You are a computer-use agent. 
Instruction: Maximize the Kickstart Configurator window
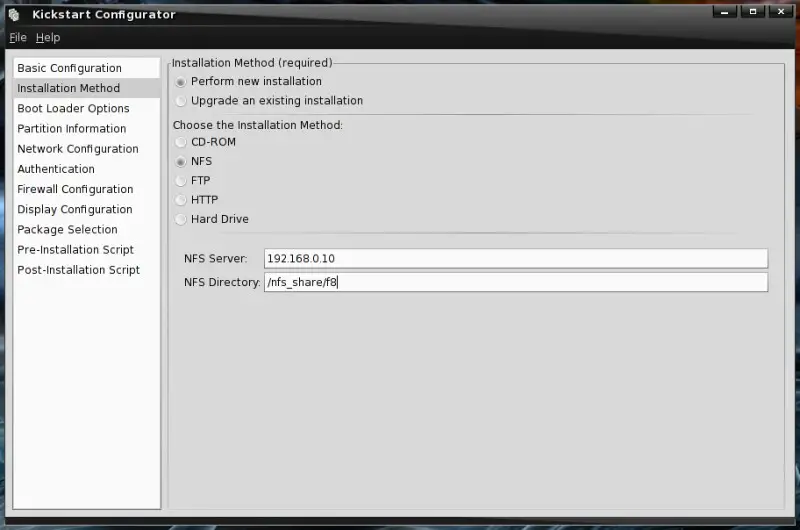pyautogui.click(x=753, y=12)
